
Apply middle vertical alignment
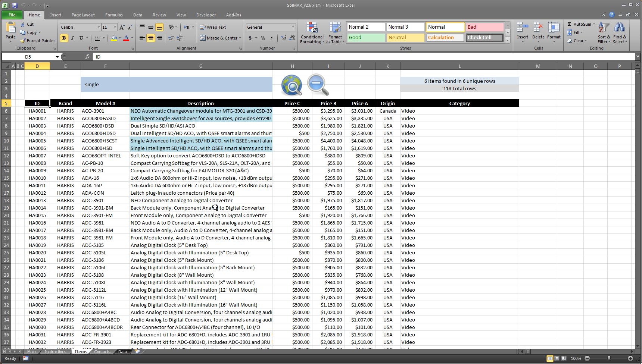[x=151, y=27]
